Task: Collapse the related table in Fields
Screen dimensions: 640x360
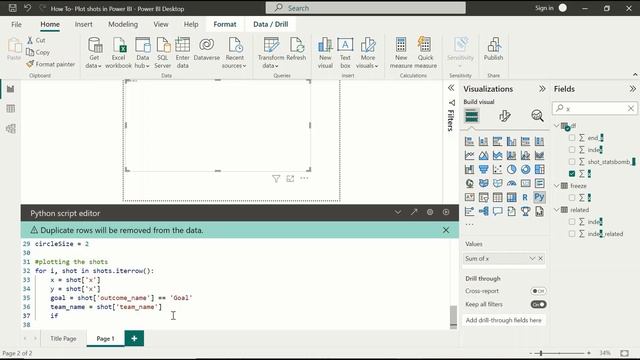Action: pos(557,210)
